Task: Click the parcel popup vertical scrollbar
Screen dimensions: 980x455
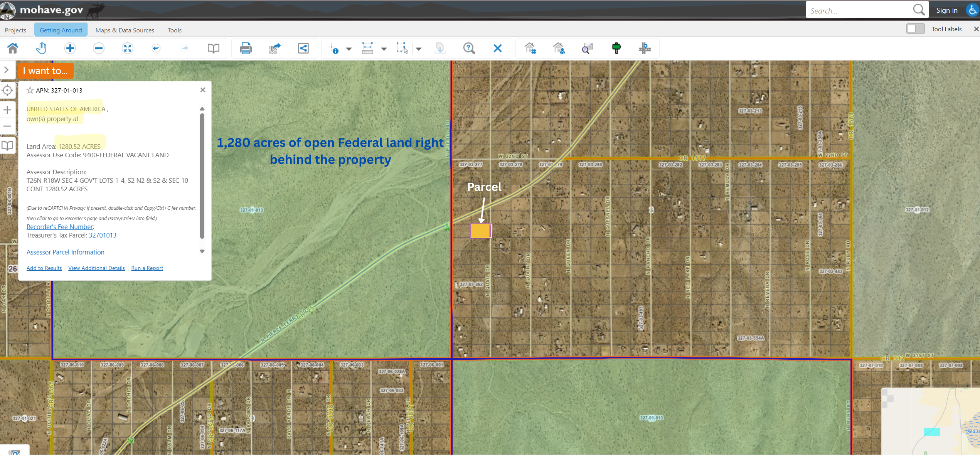Action: tap(202, 175)
